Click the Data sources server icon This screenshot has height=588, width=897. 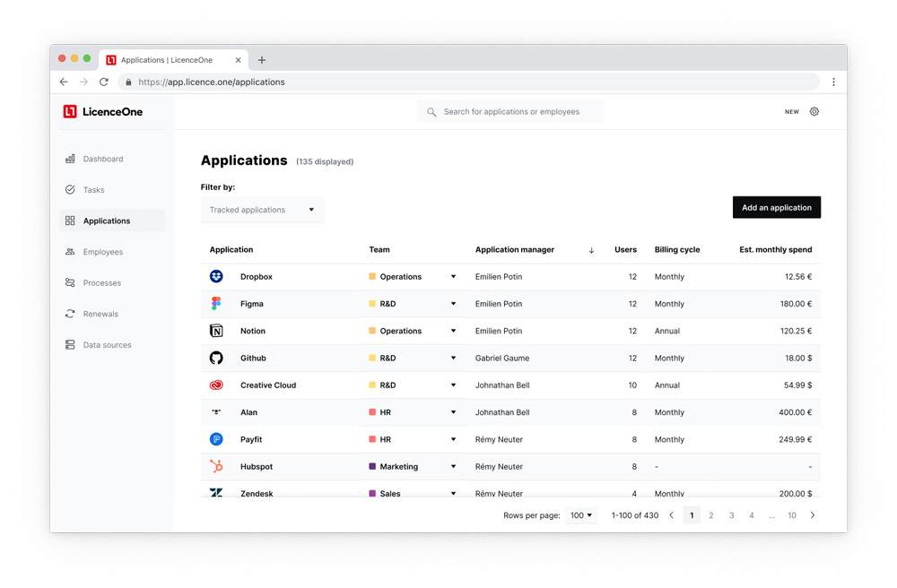70,344
